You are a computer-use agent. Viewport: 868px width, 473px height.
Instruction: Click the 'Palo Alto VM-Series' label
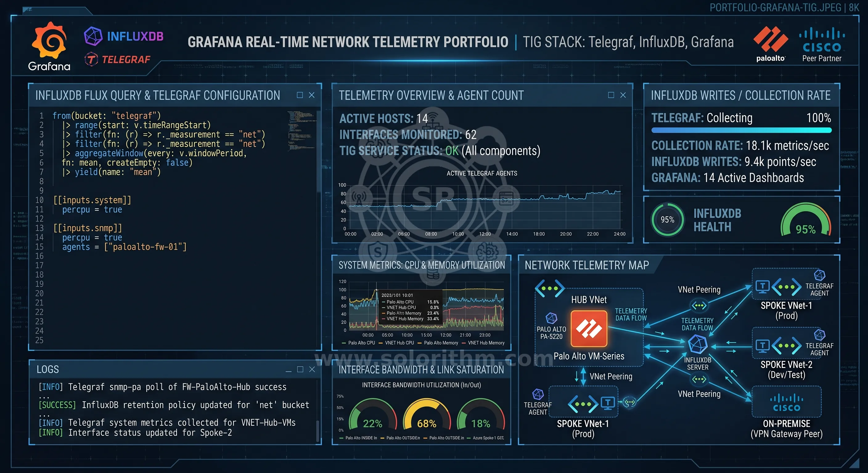tap(589, 356)
